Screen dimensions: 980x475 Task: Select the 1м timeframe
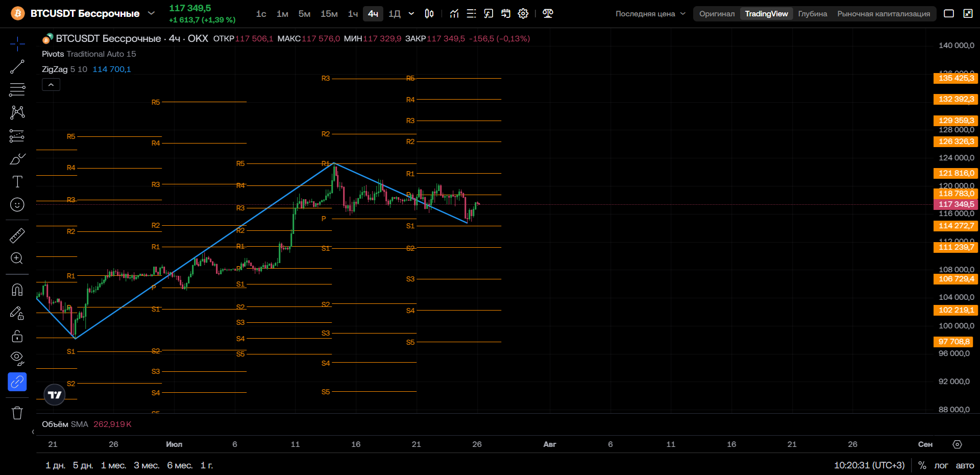[282, 14]
